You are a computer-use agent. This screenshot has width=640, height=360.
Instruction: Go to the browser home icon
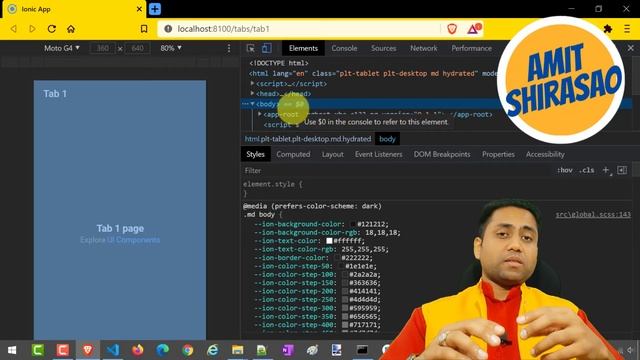pos(71,29)
